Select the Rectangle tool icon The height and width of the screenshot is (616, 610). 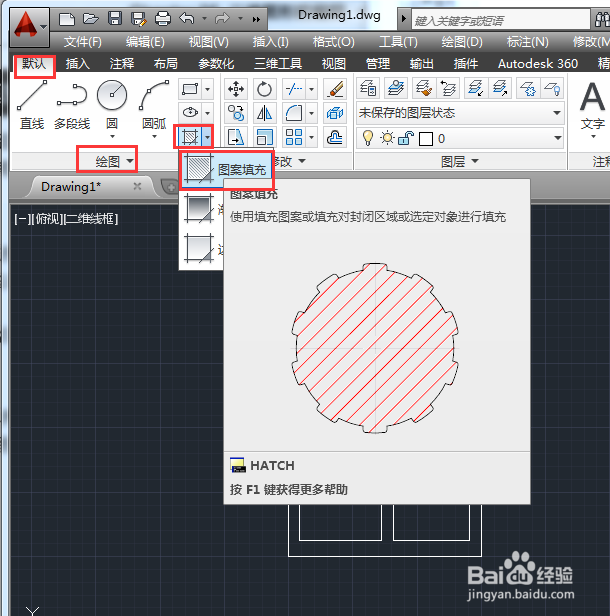pyautogui.click(x=190, y=89)
